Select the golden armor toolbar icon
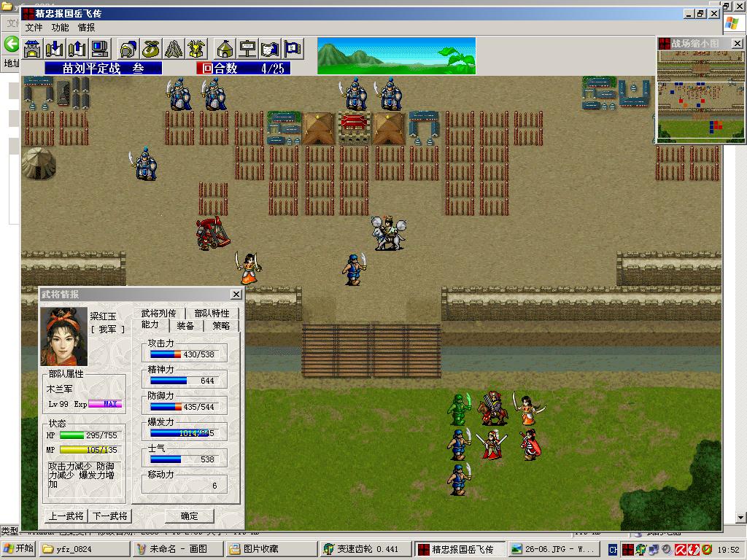 (196, 49)
